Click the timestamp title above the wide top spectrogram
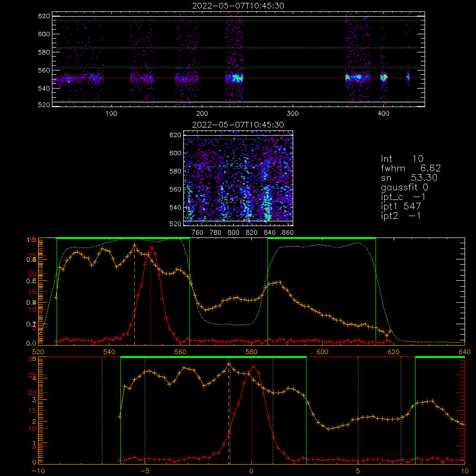 coord(238,6)
